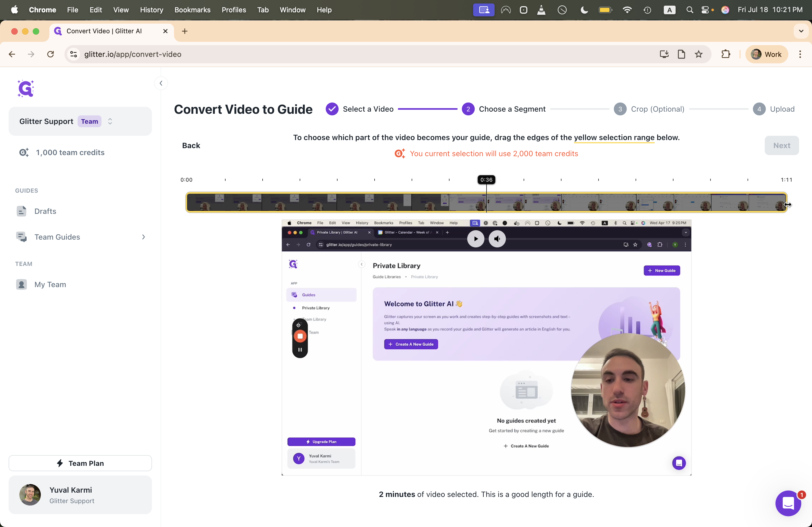Open the Work profile menu

pos(766,54)
